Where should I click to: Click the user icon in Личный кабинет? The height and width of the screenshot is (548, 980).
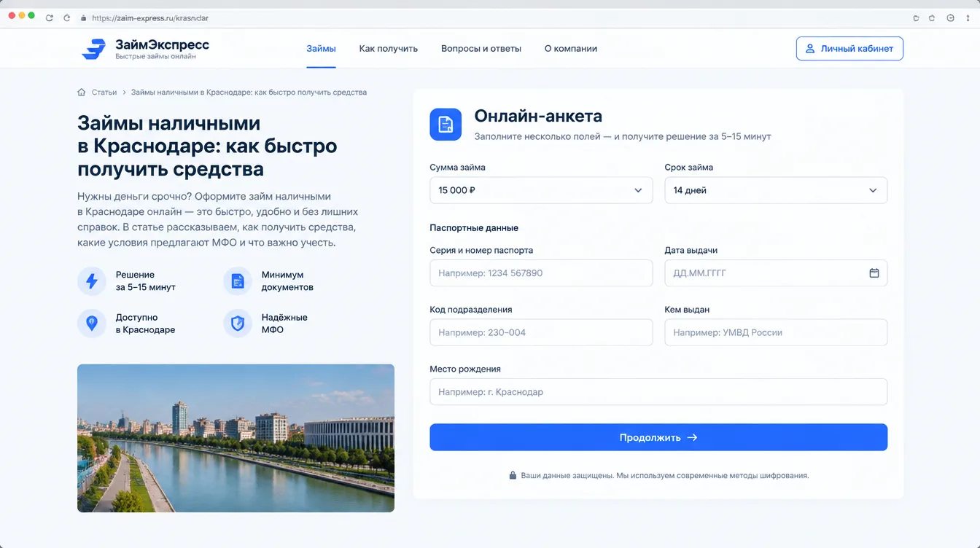pyautogui.click(x=810, y=49)
